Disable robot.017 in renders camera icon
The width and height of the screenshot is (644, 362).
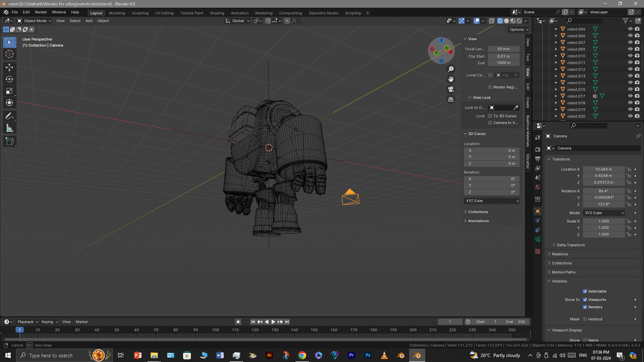637,96
